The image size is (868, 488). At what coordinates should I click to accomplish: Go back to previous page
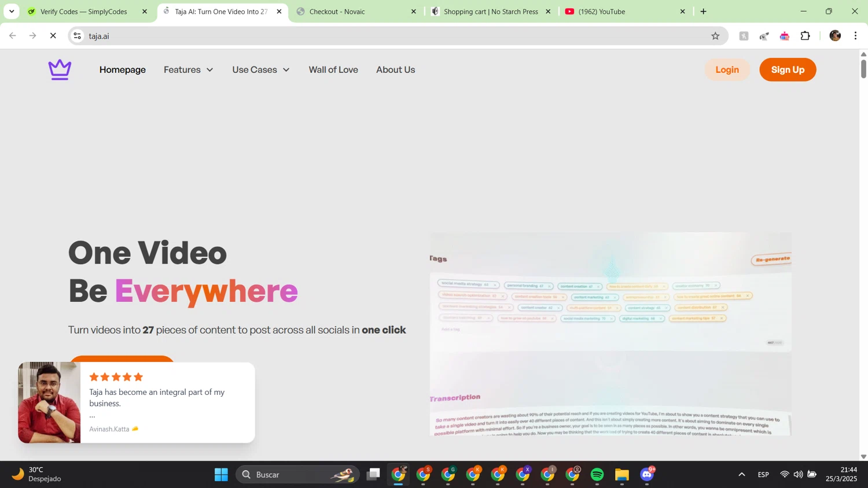tap(13, 36)
